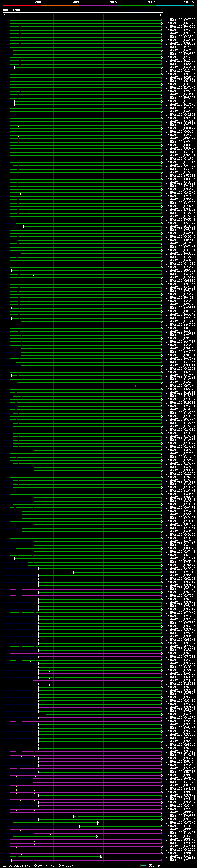This screenshot has width=197, height=868.
Task: Click the UniRef100_A5JPN4 label
Action: (180, 419)
